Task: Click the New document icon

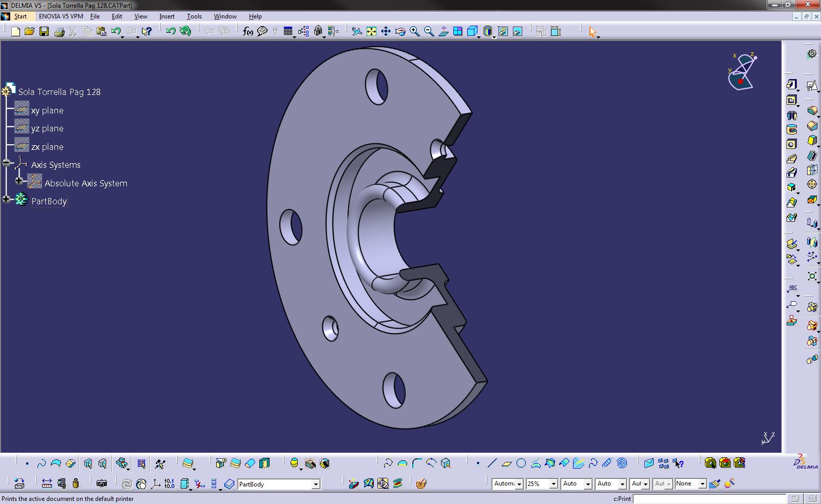Action: 15,32
